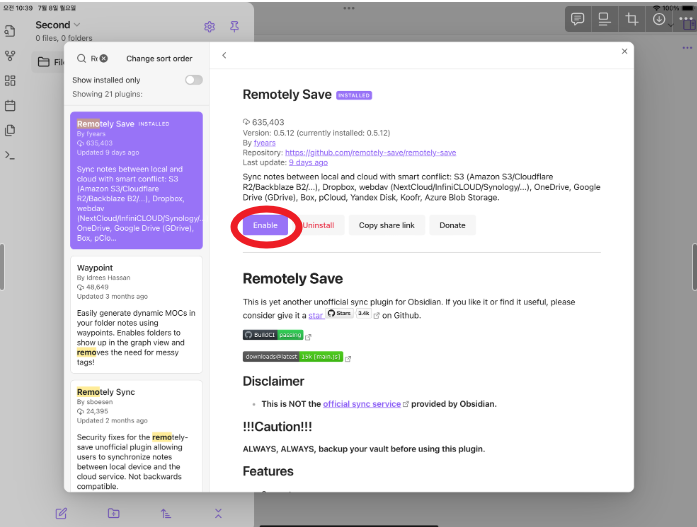The image size is (697, 527).
Task: Select the crop icon in top toolbar
Action: (632, 19)
